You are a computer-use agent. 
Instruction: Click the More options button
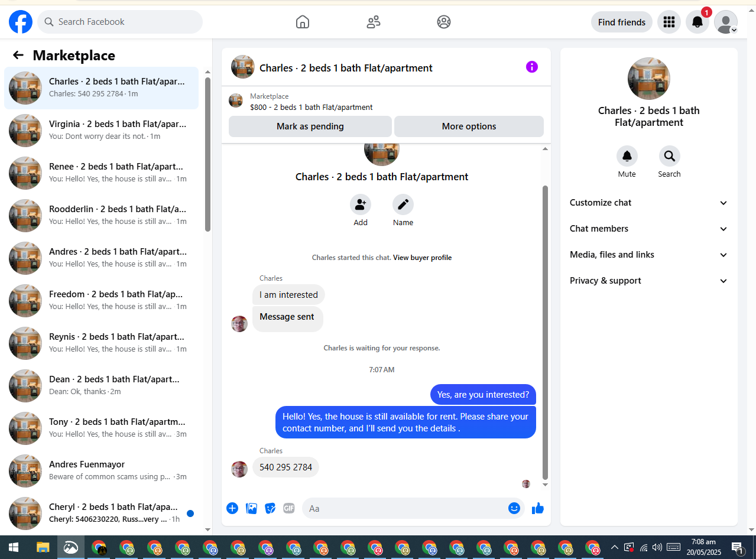[469, 126]
